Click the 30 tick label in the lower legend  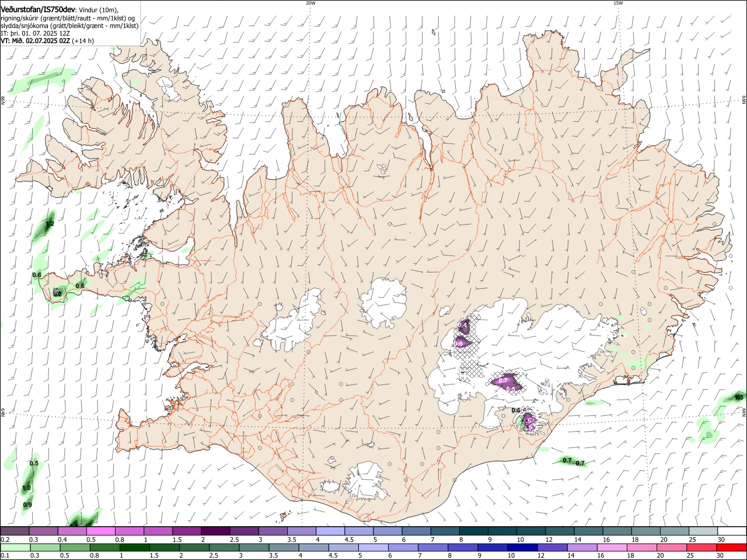(721, 555)
